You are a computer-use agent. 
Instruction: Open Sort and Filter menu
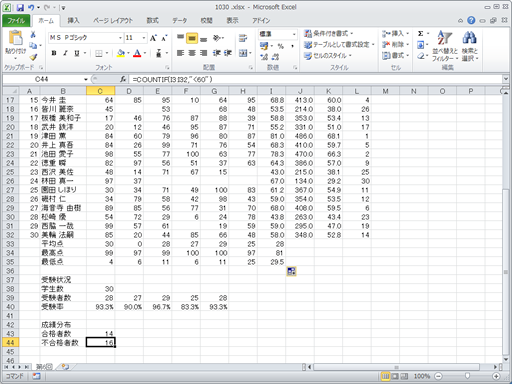(x=444, y=46)
